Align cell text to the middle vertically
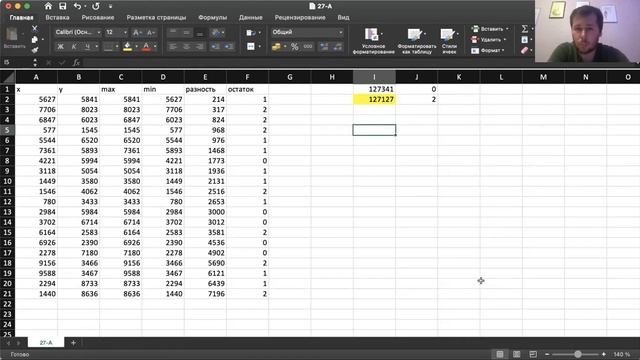This screenshot has height=360, width=640. 187,32
